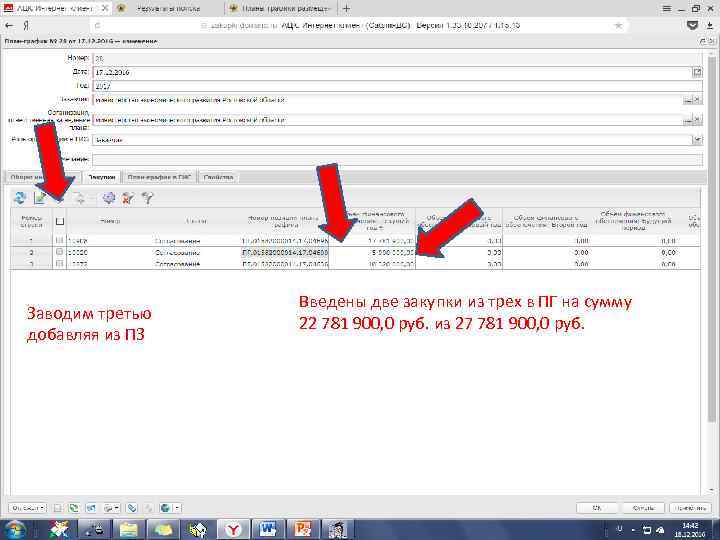Switch to the Свойства tab
This screenshot has height=540, width=720.
tap(219, 177)
